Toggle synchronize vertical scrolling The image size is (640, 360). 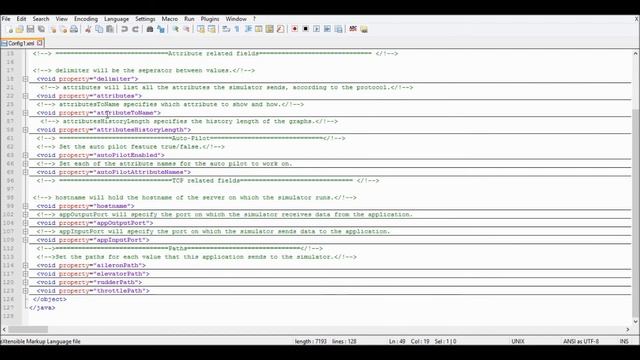(x=201, y=29)
